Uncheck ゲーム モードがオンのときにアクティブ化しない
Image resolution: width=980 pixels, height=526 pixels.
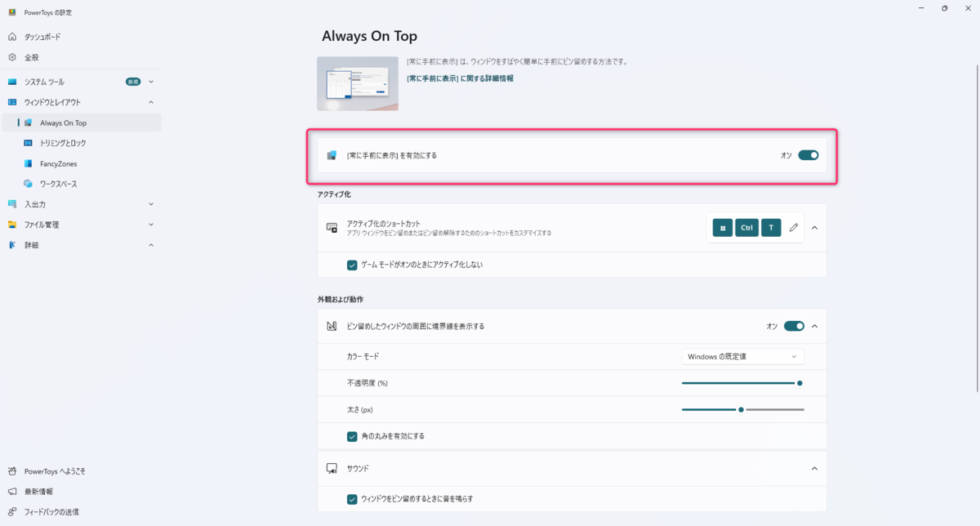[352, 265]
